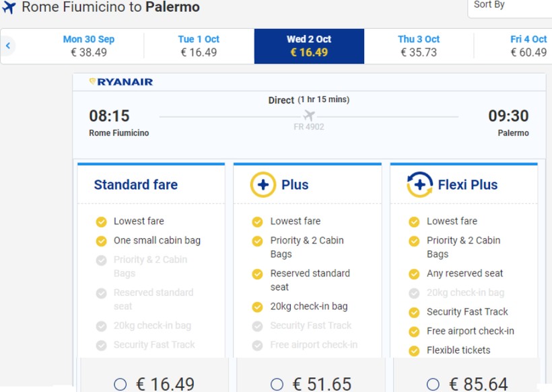
Task: Choose the Plus fare € 51.65 option
Action: click(x=277, y=385)
